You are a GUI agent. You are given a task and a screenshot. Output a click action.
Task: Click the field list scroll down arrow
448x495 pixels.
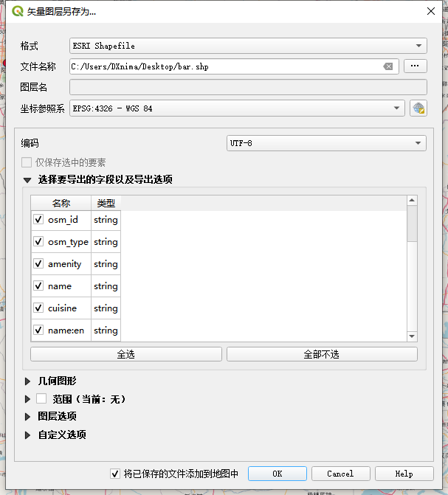[x=412, y=336]
